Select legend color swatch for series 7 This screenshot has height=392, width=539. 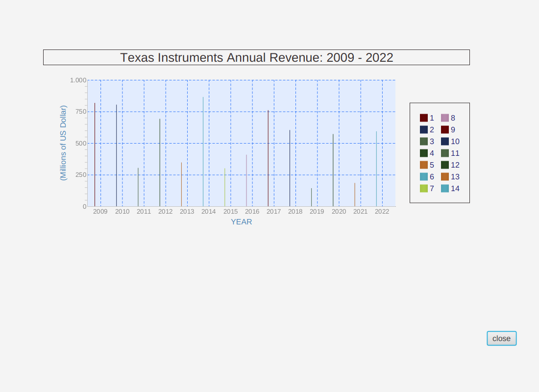(424, 188)
